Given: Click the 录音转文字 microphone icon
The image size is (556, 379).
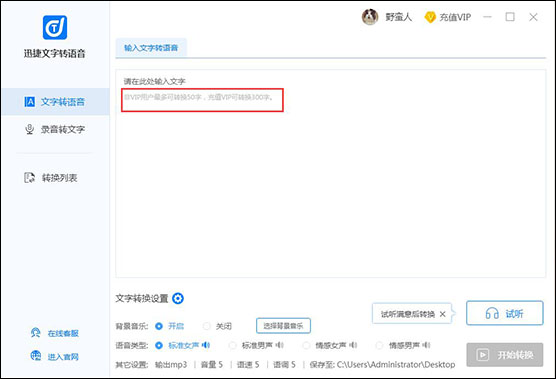Looking at the screenshot, I should [29, 129].
